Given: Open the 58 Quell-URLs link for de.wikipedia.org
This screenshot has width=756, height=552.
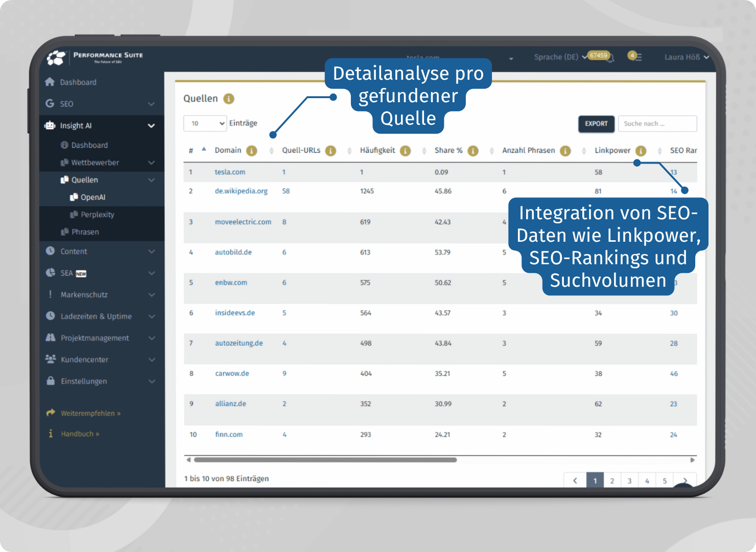Looking at the screenshot, I should pyautogui.click(x=286, y=191).
